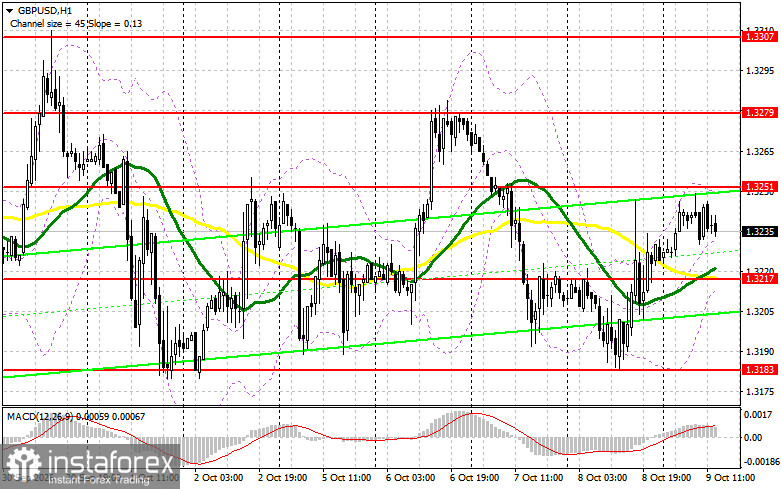Click the MACD scale value 0.0017
781x489 pixels.
(759, 414)
